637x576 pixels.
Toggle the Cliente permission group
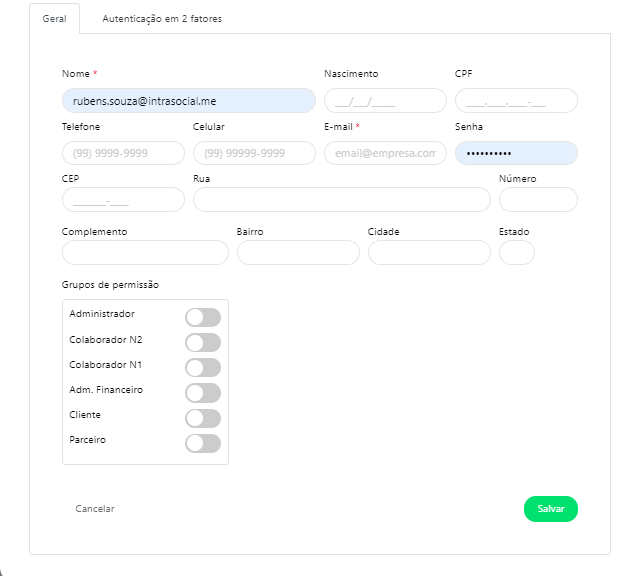203,418
